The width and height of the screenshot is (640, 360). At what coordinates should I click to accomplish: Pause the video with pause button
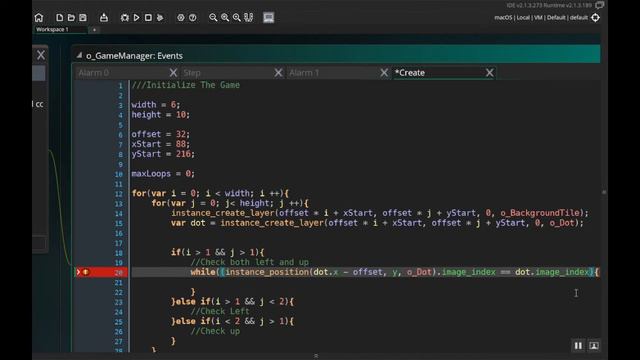(578, 346)
